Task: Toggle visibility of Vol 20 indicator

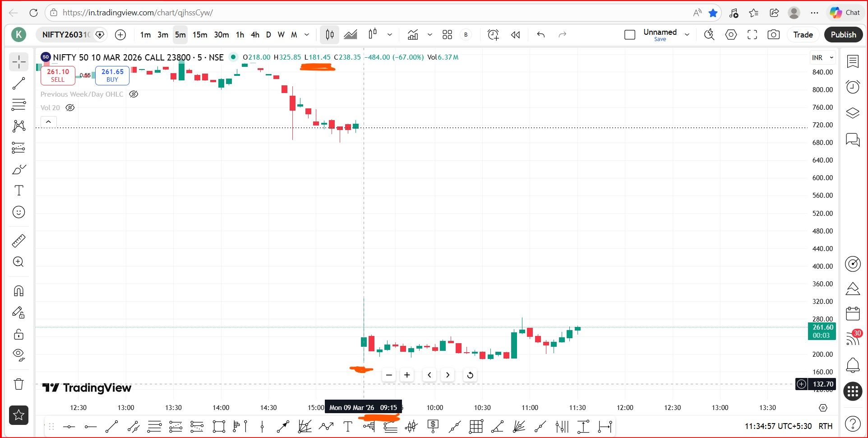Action: point(70,108)
